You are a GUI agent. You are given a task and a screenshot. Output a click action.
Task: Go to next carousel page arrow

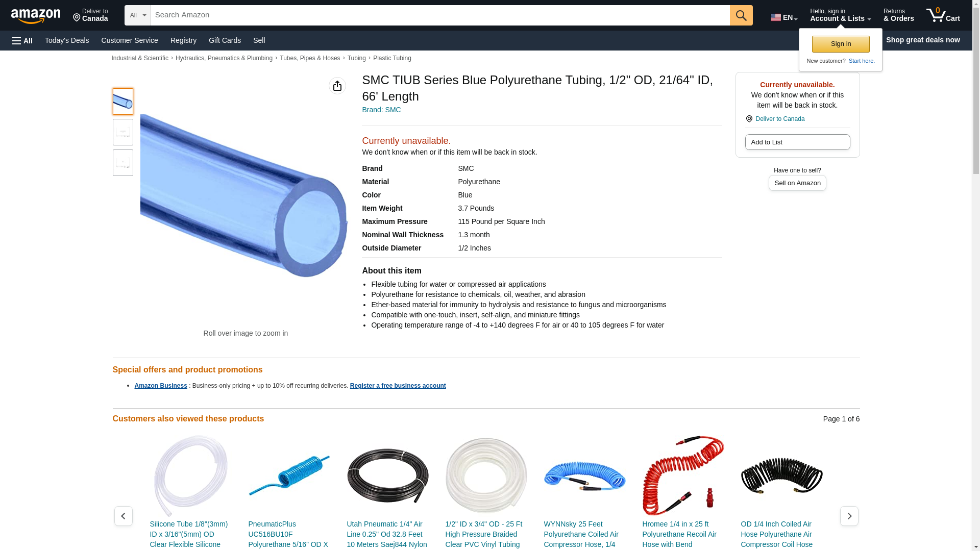tap(849, 516)
